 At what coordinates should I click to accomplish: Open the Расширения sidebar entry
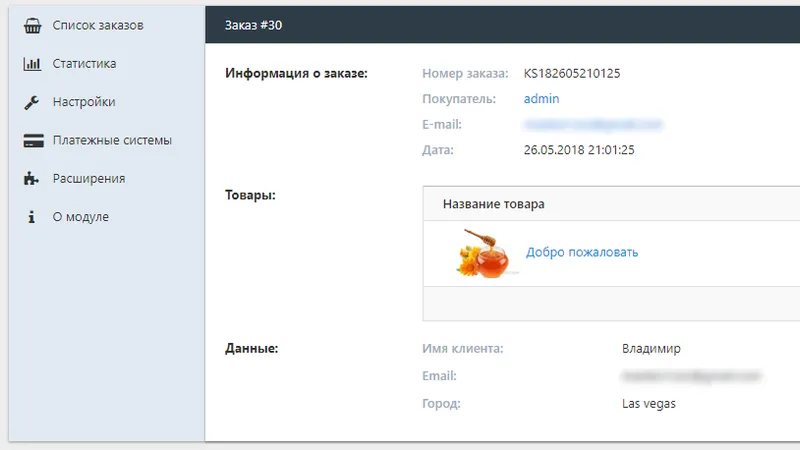tap(89, 178)
